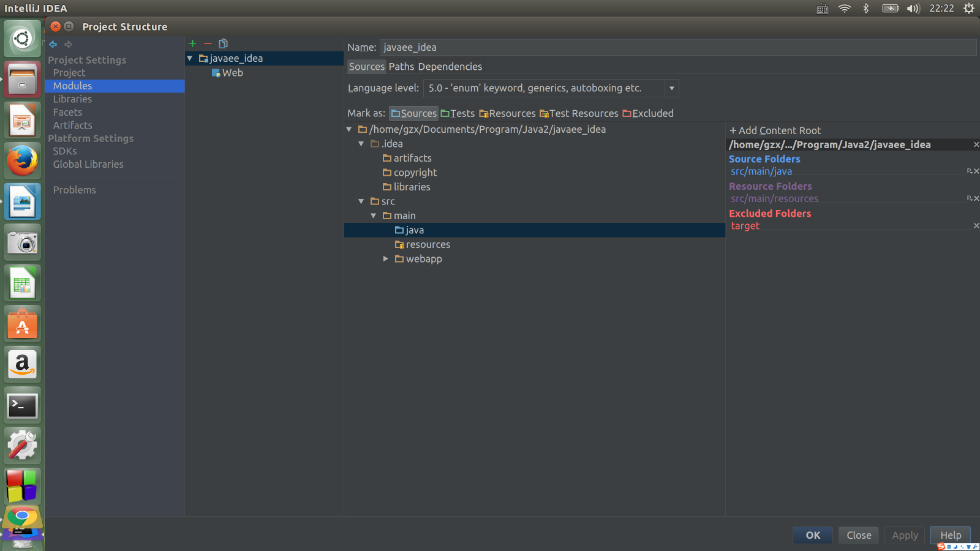Open Files manager from the dock

23,79
